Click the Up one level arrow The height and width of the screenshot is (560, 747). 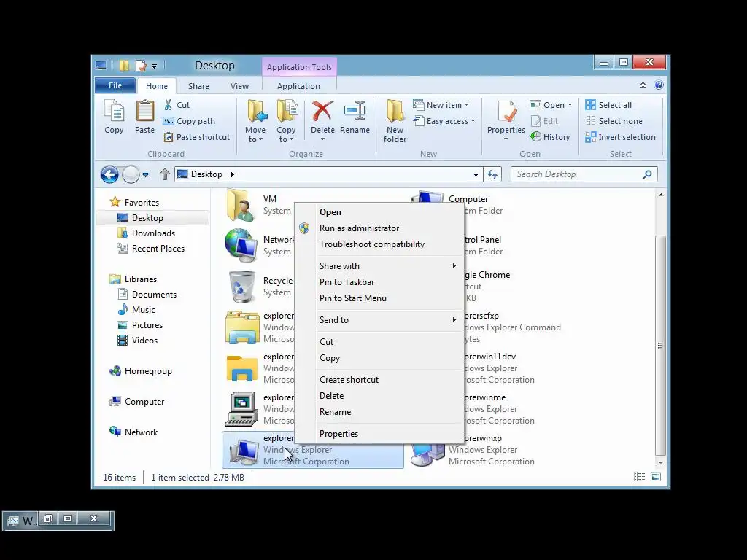pos(165,174)
